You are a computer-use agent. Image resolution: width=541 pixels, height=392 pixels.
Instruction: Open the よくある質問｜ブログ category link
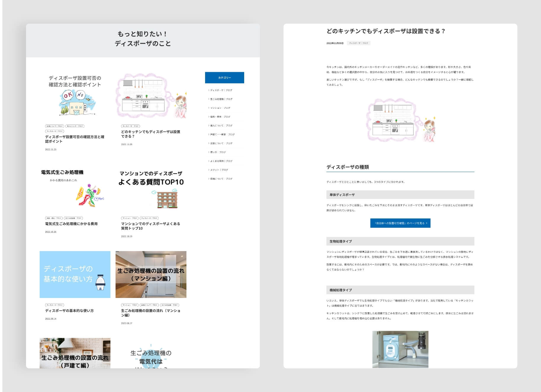[x=221, y=161]
